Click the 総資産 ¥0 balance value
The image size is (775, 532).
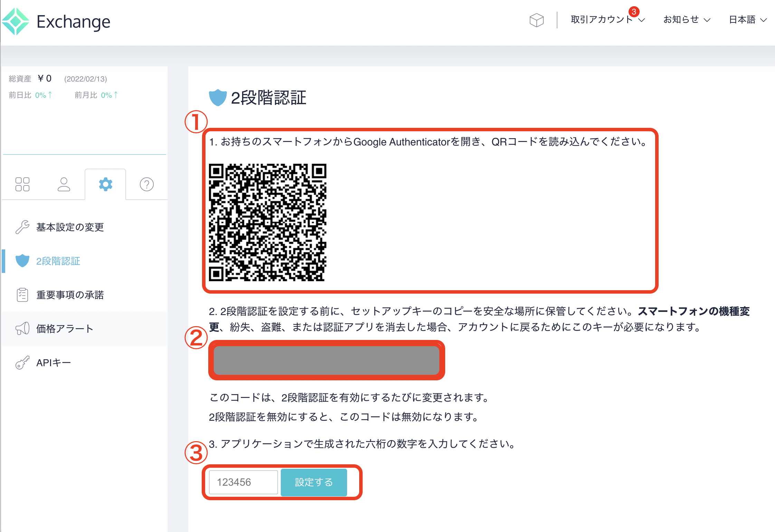pos(45,78)
